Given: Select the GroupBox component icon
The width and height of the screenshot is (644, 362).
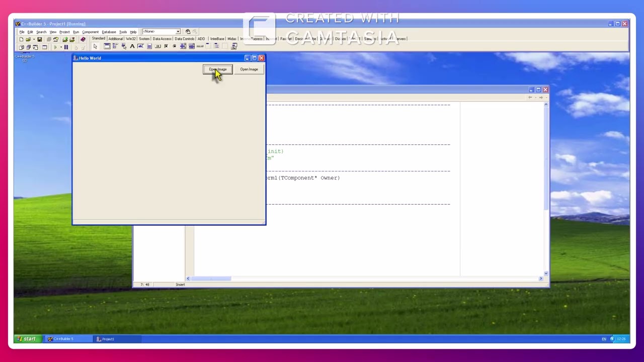Looking at the screenshot, I should (208, 46).
